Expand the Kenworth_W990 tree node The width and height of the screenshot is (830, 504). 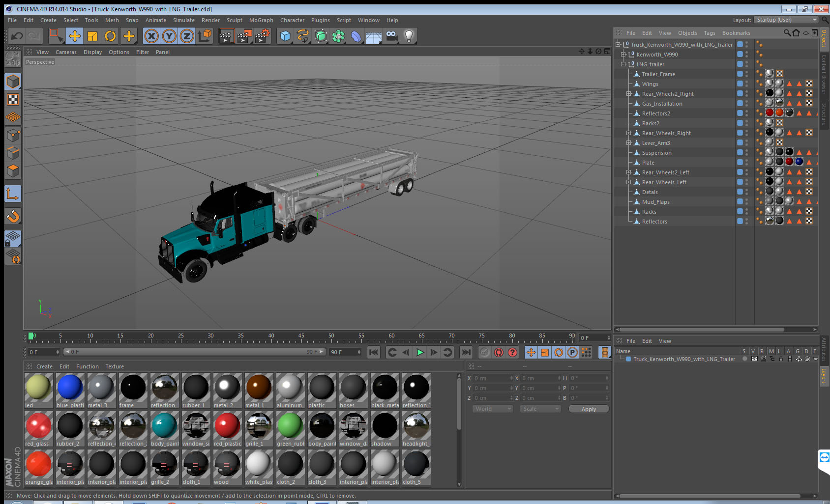pos(623,55)
